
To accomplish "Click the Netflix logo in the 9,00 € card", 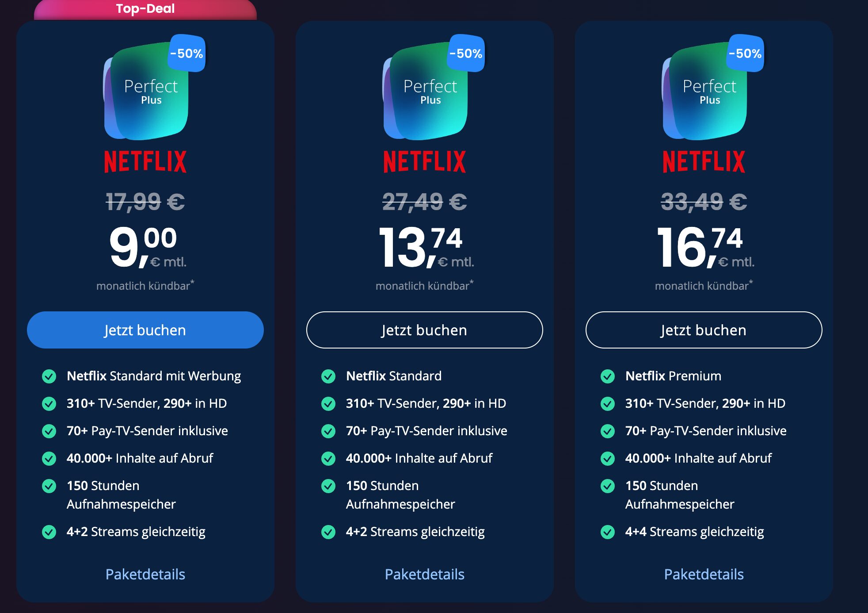I will [145, 161].
